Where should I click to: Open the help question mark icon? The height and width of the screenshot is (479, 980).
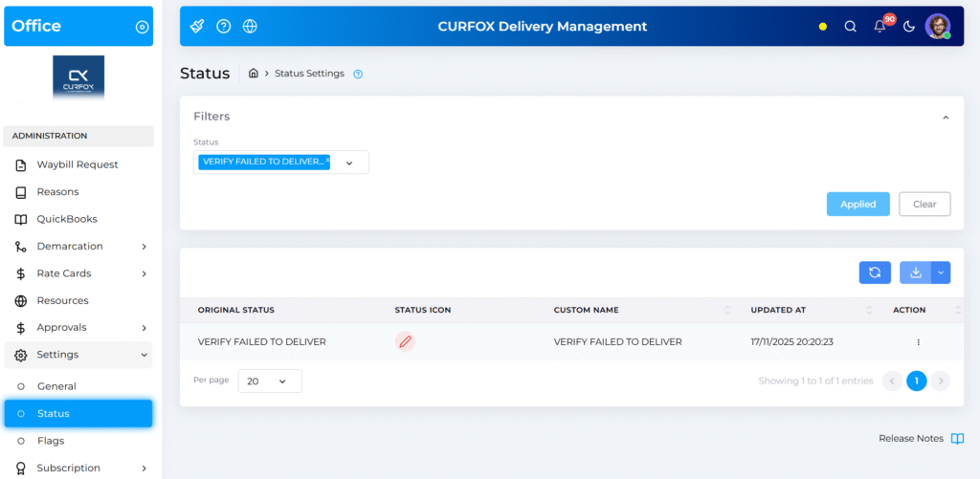[x=224, y=27]
